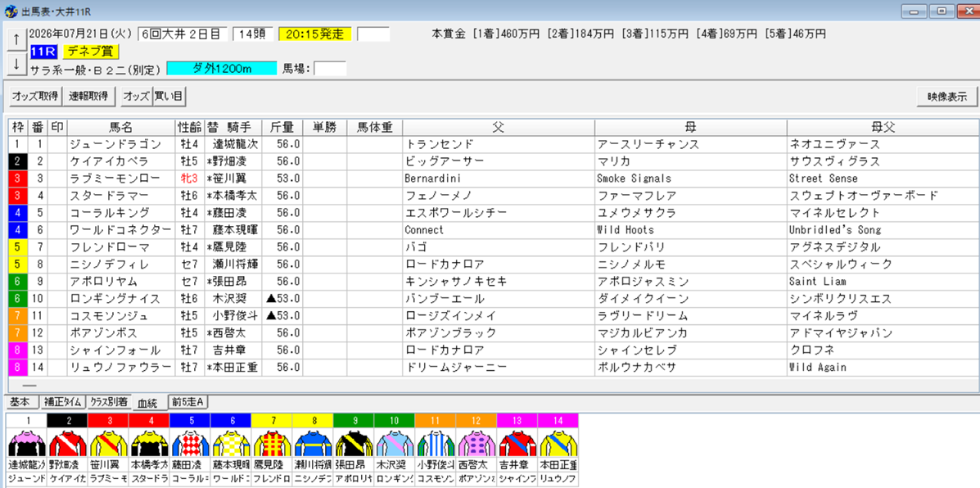Select horse name アポロリヤム
980x488 pixels.
point(104,281)
